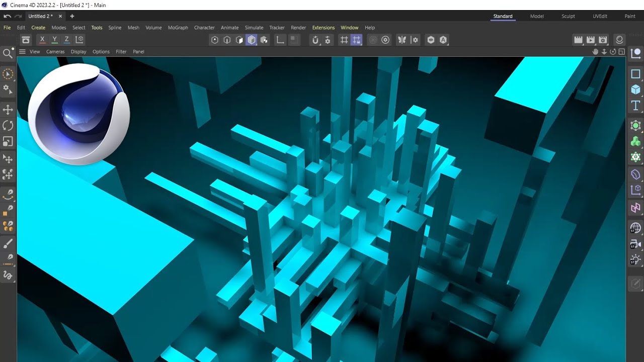Toggle the X axis lock

click(42, 40)
